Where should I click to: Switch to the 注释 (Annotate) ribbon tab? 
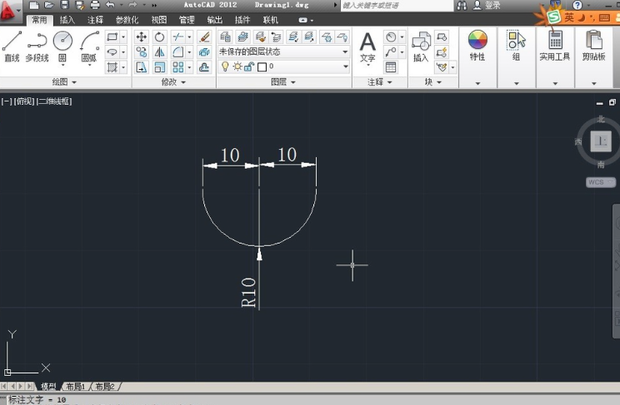tap(95, 20)
